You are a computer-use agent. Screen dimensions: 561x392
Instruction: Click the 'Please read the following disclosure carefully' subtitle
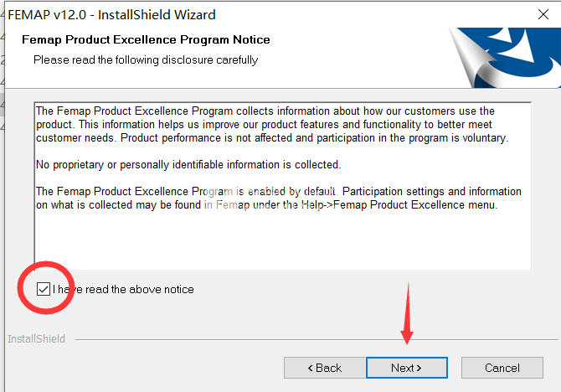tap(146, 60)
